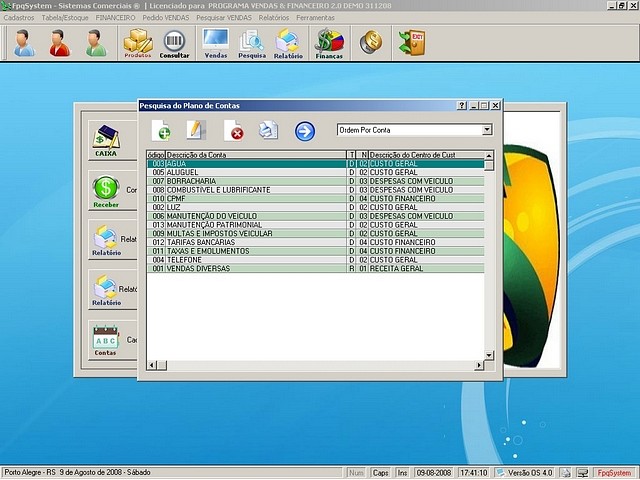Viewport: 640px width, 480px height.
Task: Click the Vendas monitor toolbar icon
Action: coord(215,43)
